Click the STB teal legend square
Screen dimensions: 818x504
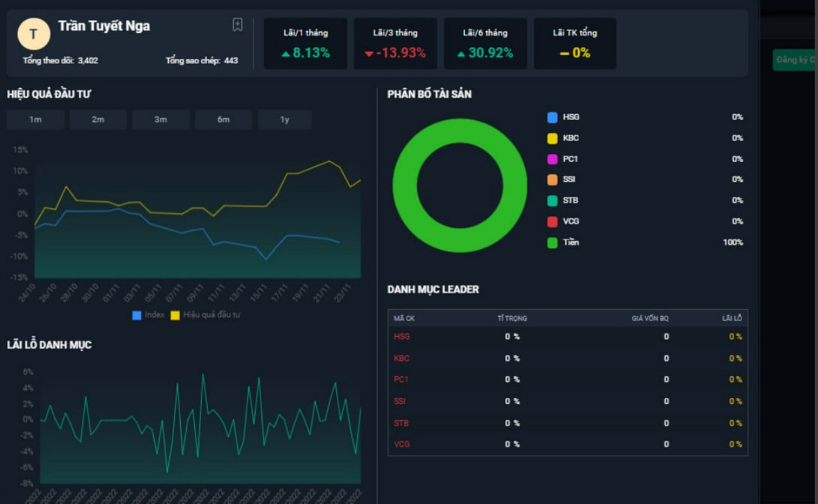tap(552, 201)
